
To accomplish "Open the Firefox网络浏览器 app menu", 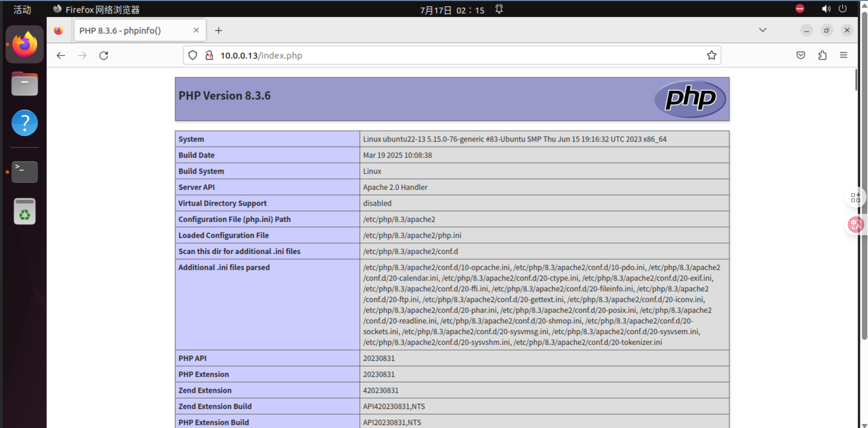I will (97, 10).
